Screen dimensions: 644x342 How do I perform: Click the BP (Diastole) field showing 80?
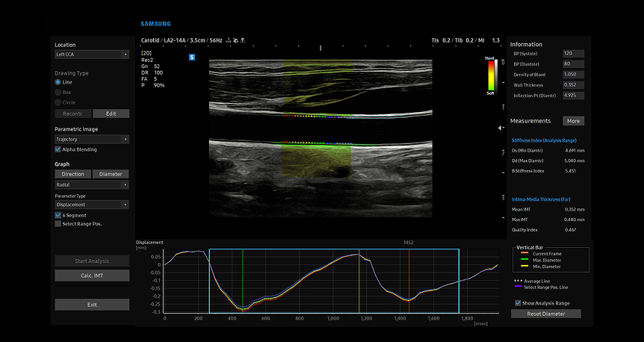click(573, 64)
